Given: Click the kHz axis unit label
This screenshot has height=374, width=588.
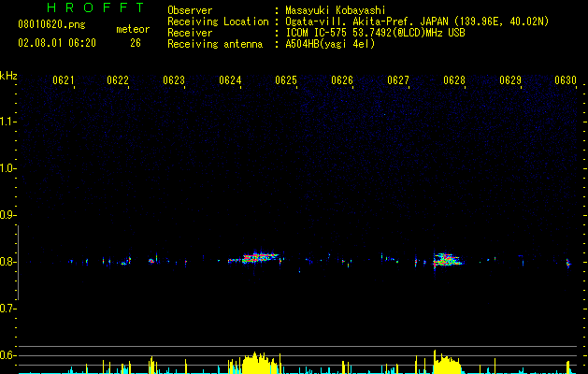Looking at the screenshot, I should tap(8, 76).
